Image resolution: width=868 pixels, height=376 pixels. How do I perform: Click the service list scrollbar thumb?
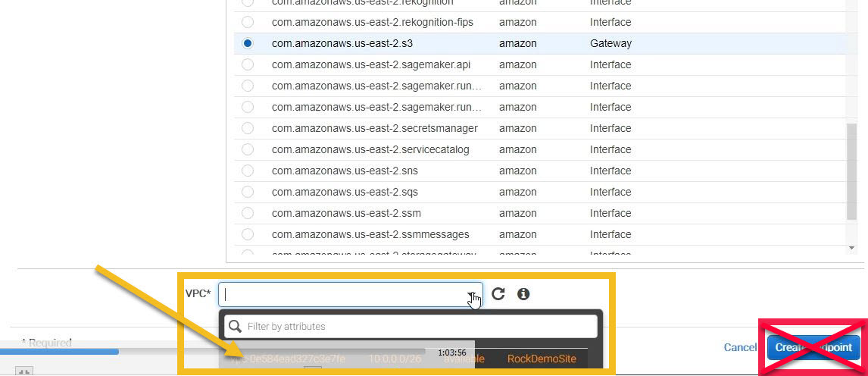tap(851, 171)
